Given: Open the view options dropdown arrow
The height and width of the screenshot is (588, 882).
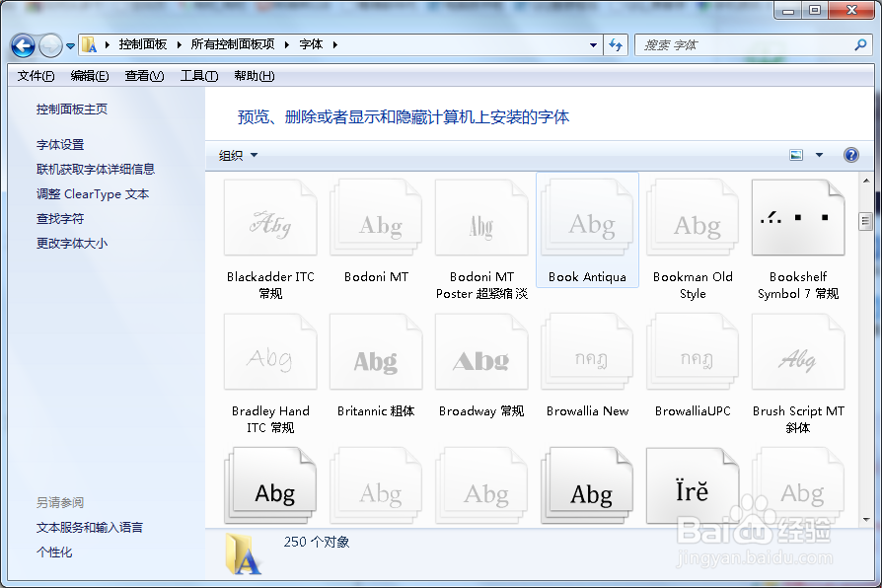Looking at the screenshot, I should (x=819, y=155).
